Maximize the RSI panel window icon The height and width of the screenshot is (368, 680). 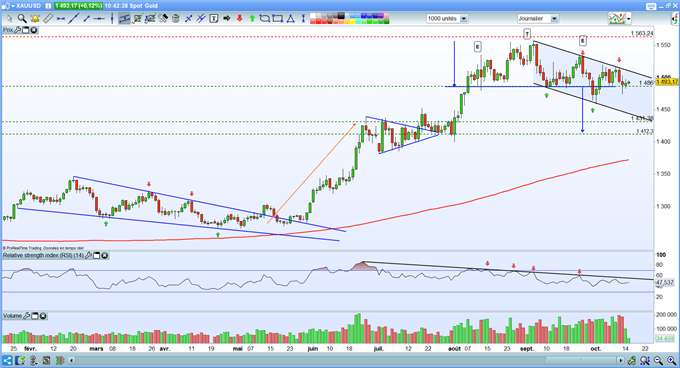pyautogui.click(x=97, y=256)
